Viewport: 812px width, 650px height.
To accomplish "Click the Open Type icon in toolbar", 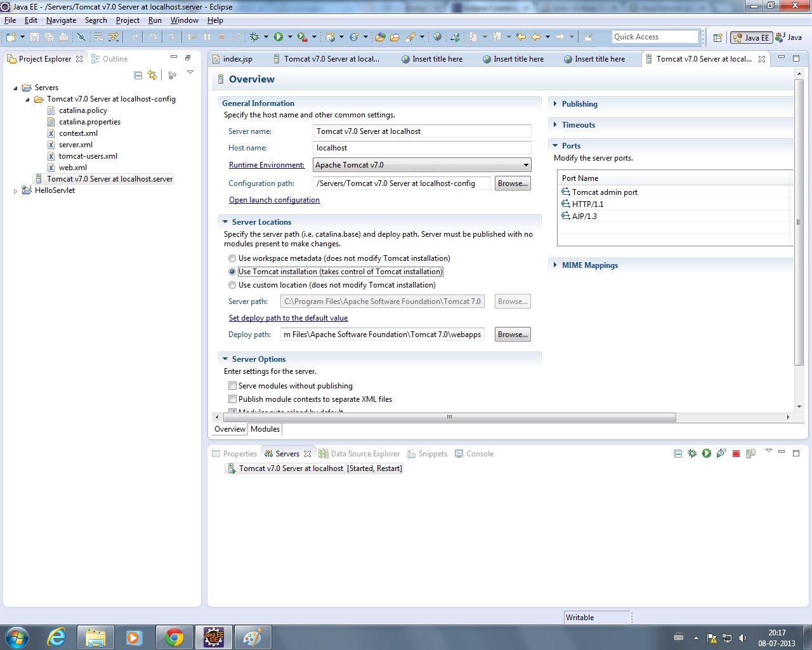I will 380,37.
